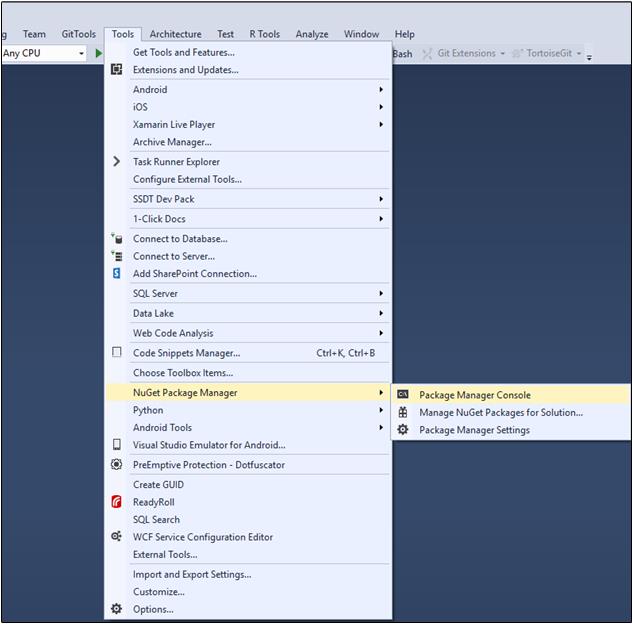Viewport: 633px width, 624px height.
Task: Expand the Xamarin Live Player submenu arrow
Action: click(x=381, y=124)
